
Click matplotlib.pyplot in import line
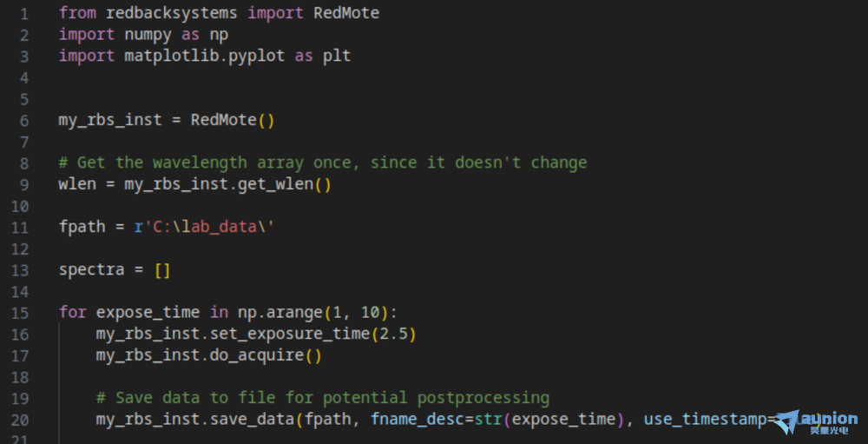[x=204, y=56]
